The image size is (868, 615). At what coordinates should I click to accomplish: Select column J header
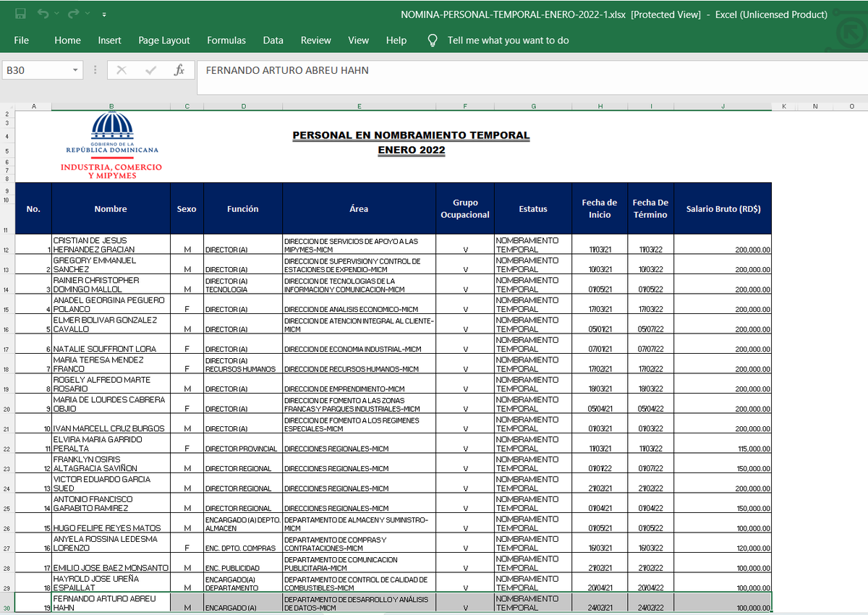(723, 106)
